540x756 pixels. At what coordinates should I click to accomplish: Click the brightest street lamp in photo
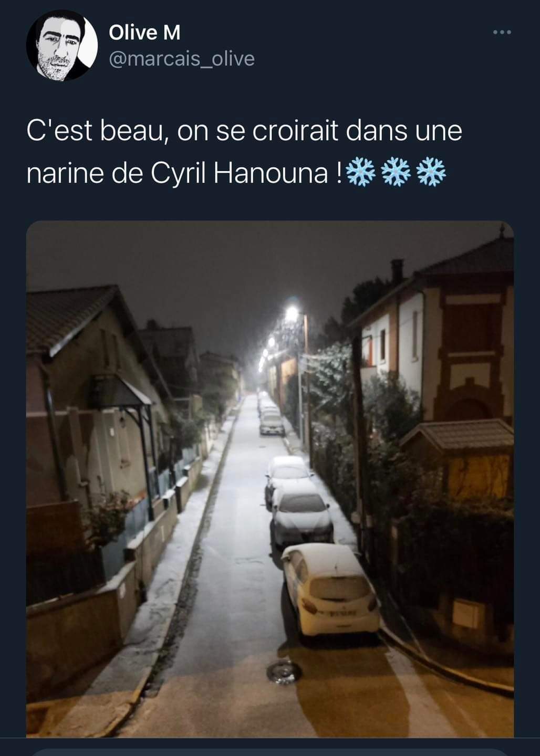[292, 313]
